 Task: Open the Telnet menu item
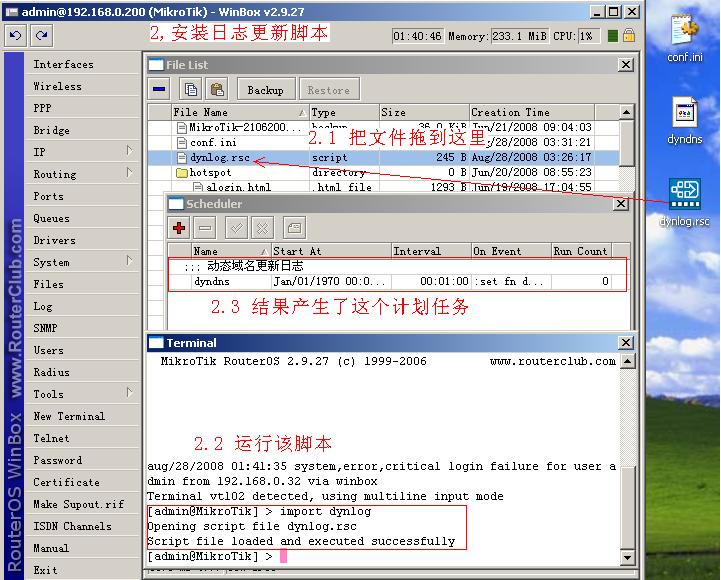click(82, 438)
